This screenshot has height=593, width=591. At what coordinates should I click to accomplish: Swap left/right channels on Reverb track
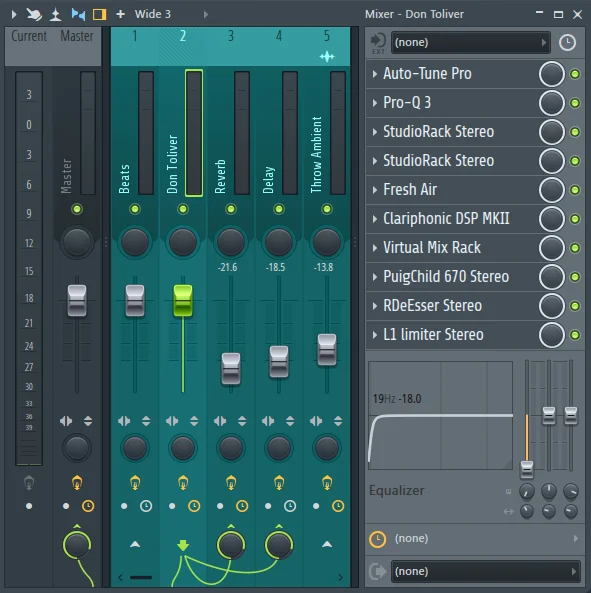[220, 421]
